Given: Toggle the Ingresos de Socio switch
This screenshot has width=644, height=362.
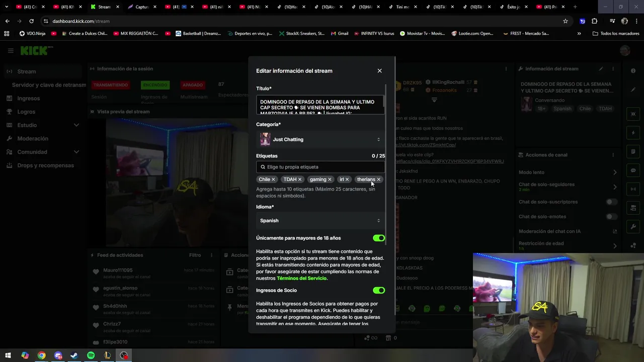Looking at the screenshot, I should point(379,291).
